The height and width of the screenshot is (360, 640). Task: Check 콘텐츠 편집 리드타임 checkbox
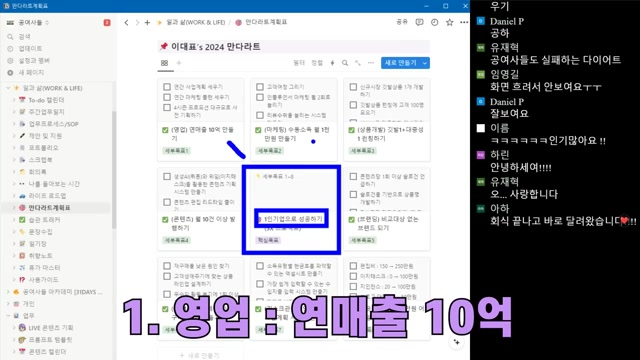[167, 202]
